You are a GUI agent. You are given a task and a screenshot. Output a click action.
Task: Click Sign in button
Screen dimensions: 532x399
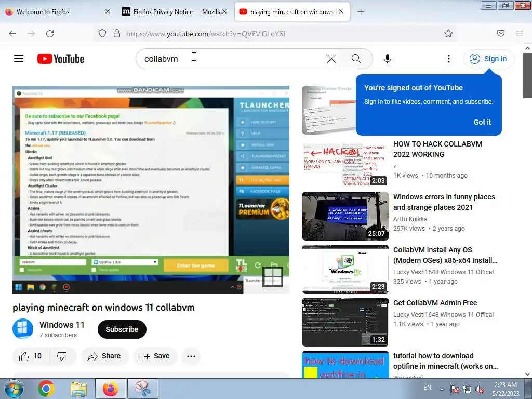489,59
